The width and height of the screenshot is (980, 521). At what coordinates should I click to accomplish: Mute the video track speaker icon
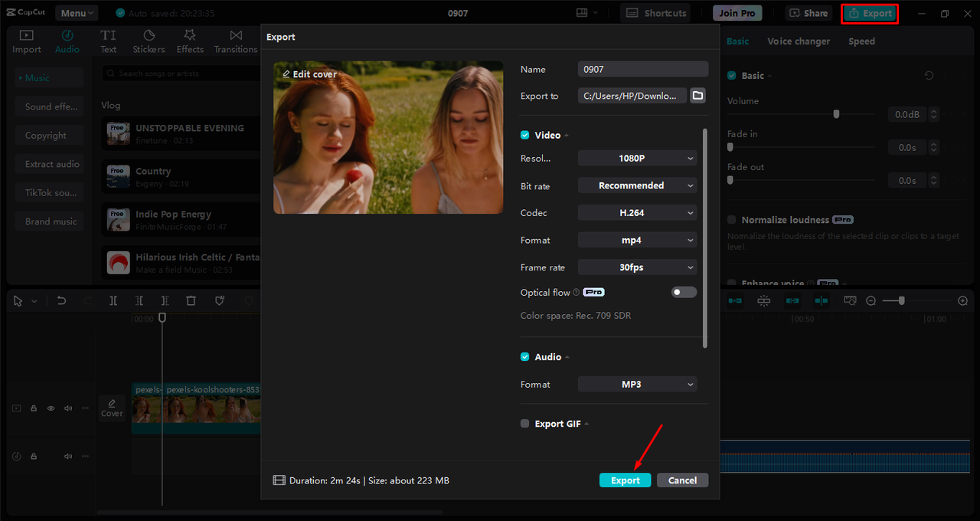(x=68, y=408)
